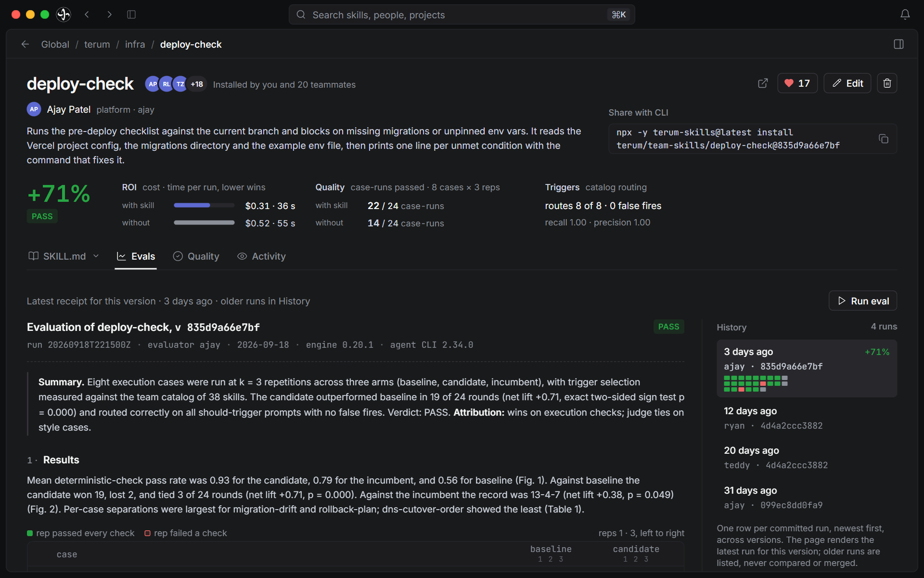
Task: Focus the search skills, people, projects field
Action: coord(462,14)
